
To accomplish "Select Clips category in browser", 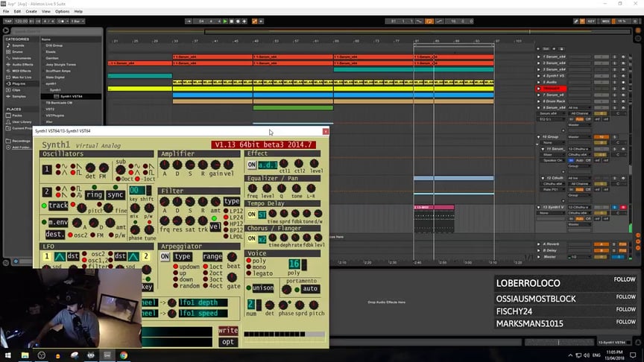I will point(16,90).
